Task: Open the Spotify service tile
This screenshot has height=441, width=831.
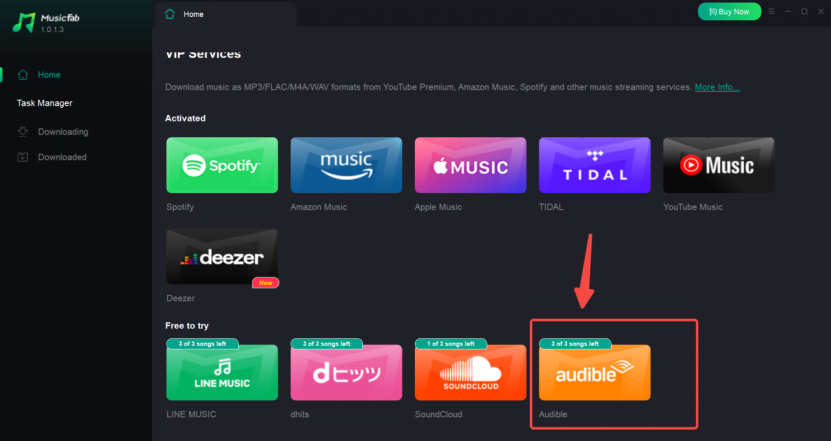Action: point(222,165)
